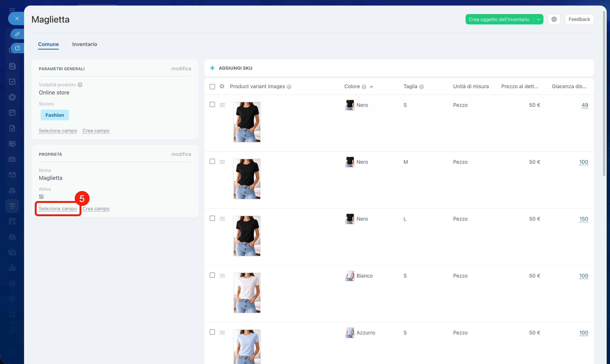Viewport: 610px width, 364px height.
Task: Click Crea campo link under Proprietà
Action: coord(96,208)
